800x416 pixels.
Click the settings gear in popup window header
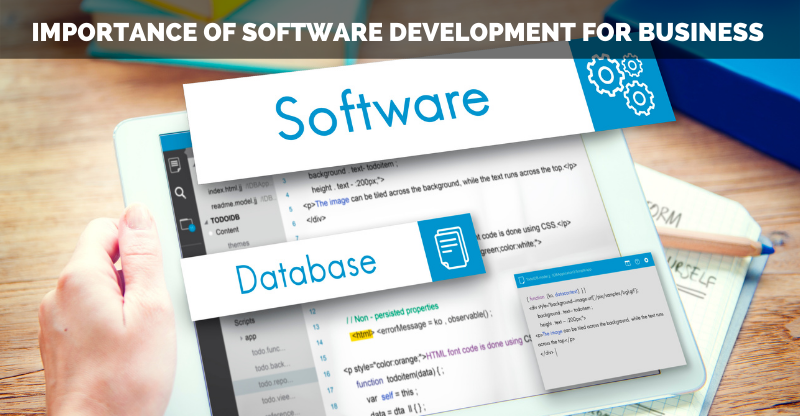pyautogui.click(x=646, y=260)
